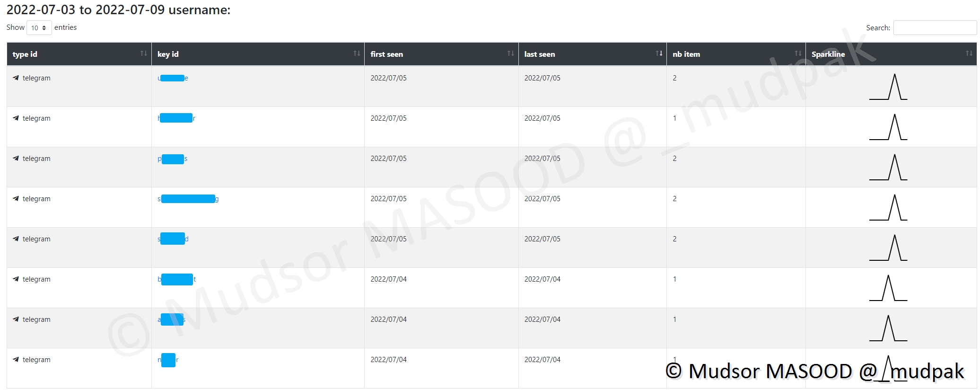Open the Show entries count dropdown
The width and height of the screenshot is (980, 390).
(39, 28)
